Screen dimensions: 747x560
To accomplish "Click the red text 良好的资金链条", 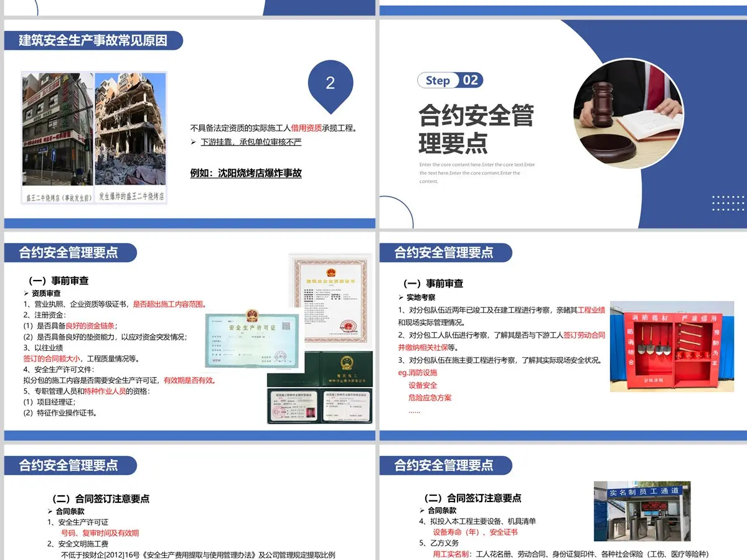I will (x=91, y=326).
